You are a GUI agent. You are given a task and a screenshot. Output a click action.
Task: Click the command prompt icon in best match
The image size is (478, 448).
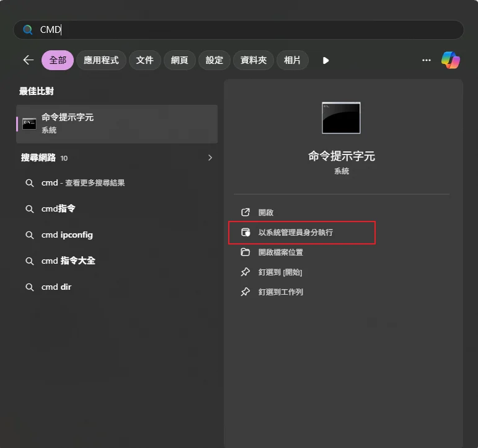pos(29,124)
